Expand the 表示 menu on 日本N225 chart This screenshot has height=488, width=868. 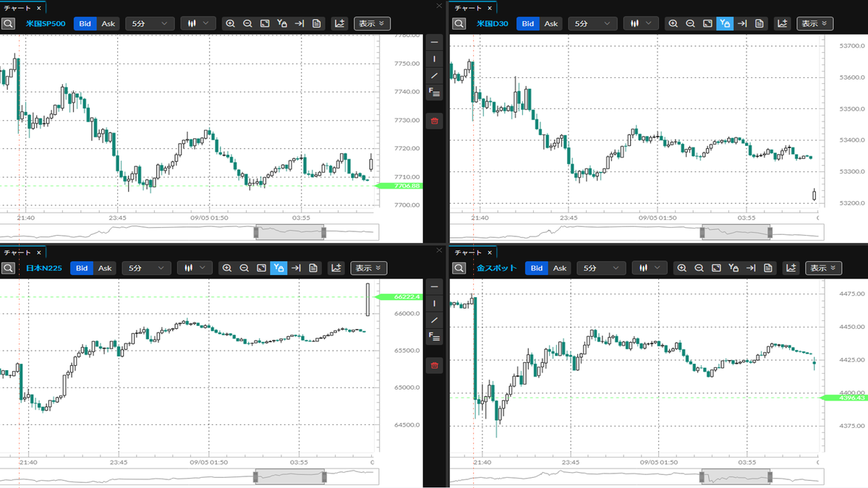click(369, 268)
